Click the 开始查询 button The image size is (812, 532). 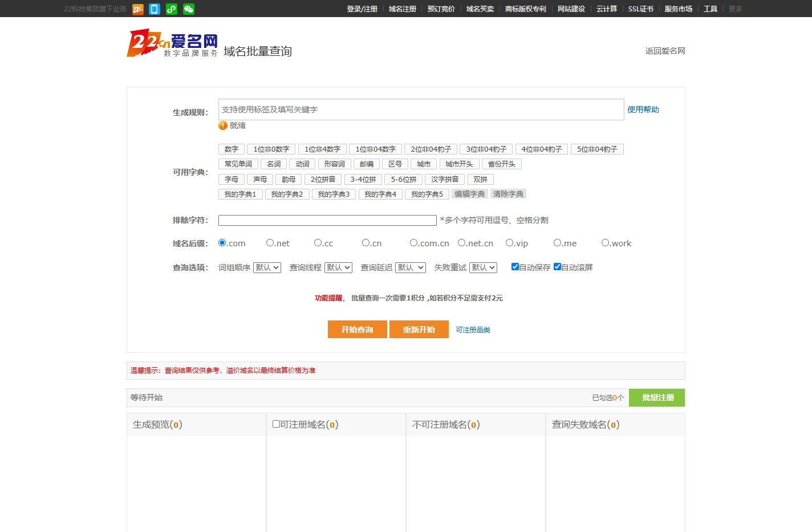pyautogui.click(x=358, y=330)
